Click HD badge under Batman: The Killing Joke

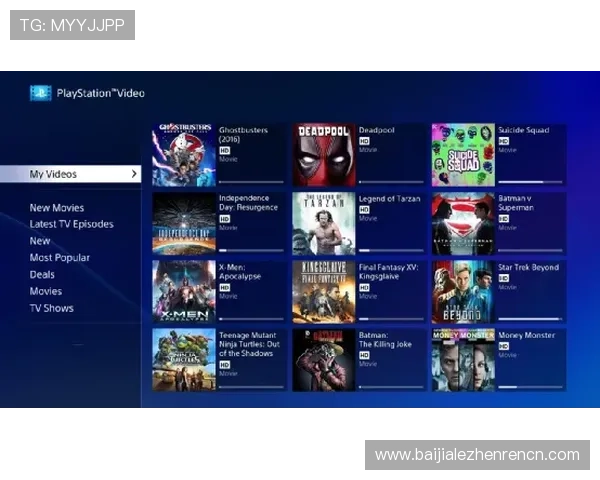pyautogui.click(x=364, y=356)
